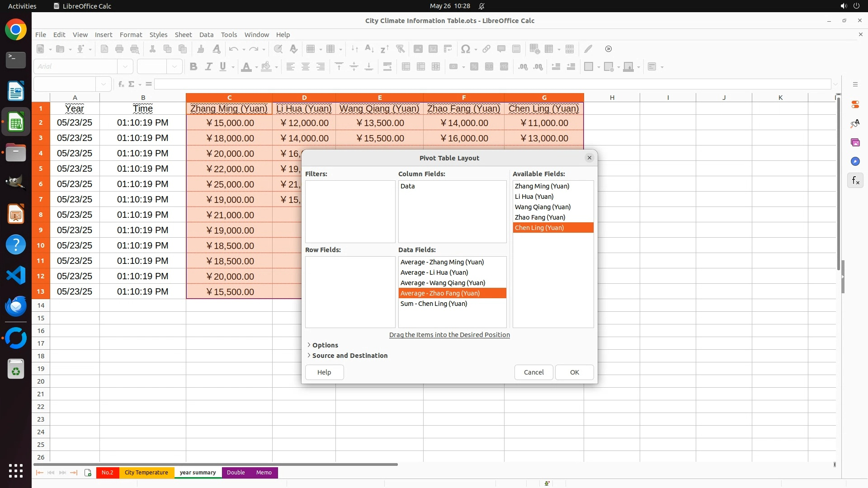Click the Print toolbar icon
This screenshot has width=868, height=488.
[119, 49]
